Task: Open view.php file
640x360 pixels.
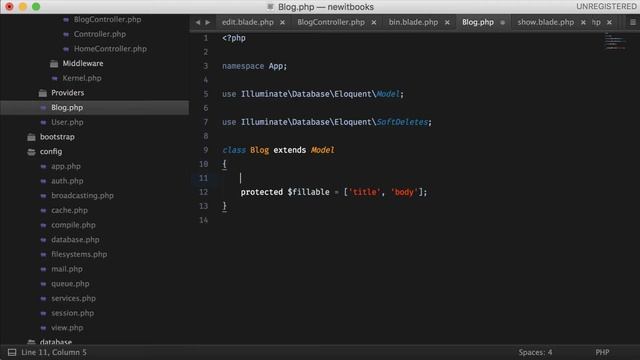Action: click(67, 328)
